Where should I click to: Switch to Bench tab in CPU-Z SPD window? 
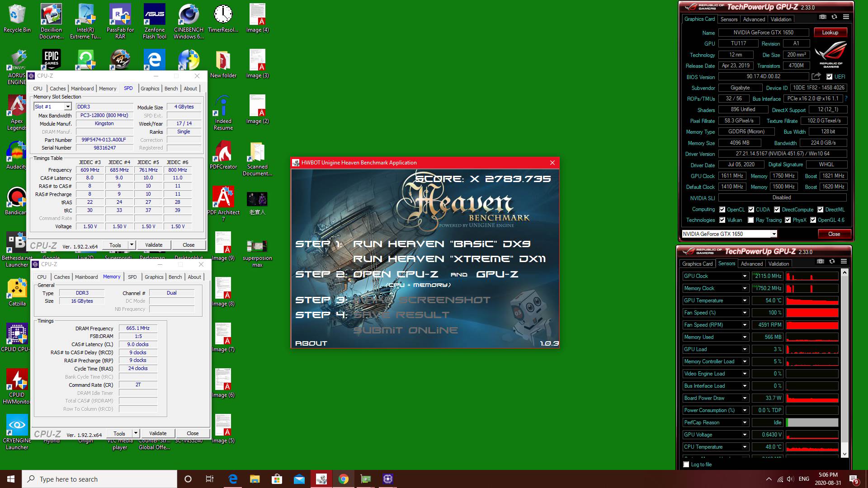171,89
